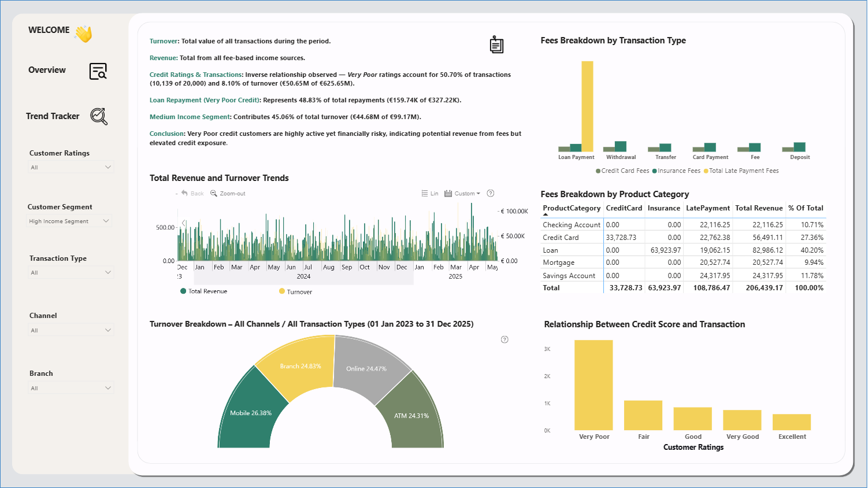
Task: Click the Zoom-out magnifier in trends chart
Action: click(213, 194)
